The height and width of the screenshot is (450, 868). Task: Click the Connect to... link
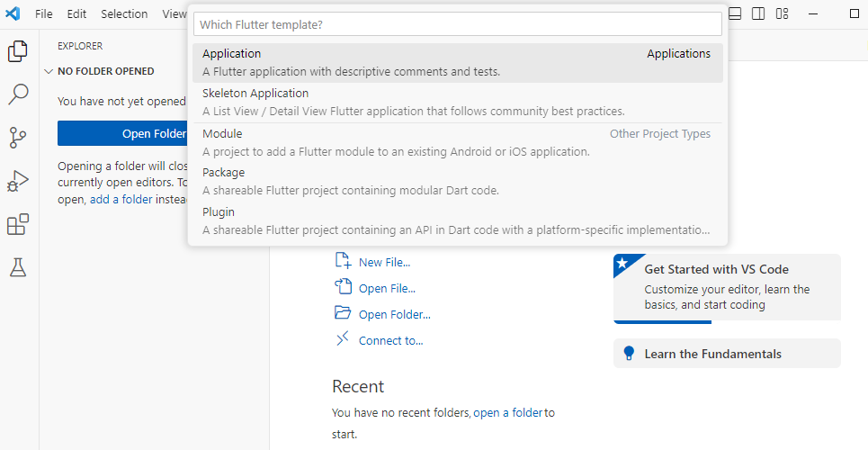click(390, 341)
